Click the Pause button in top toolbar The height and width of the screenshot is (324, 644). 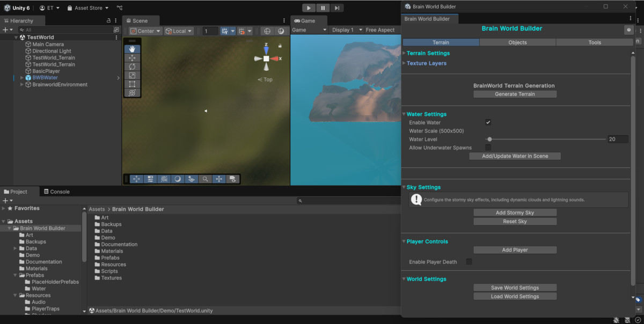[323, 8]
